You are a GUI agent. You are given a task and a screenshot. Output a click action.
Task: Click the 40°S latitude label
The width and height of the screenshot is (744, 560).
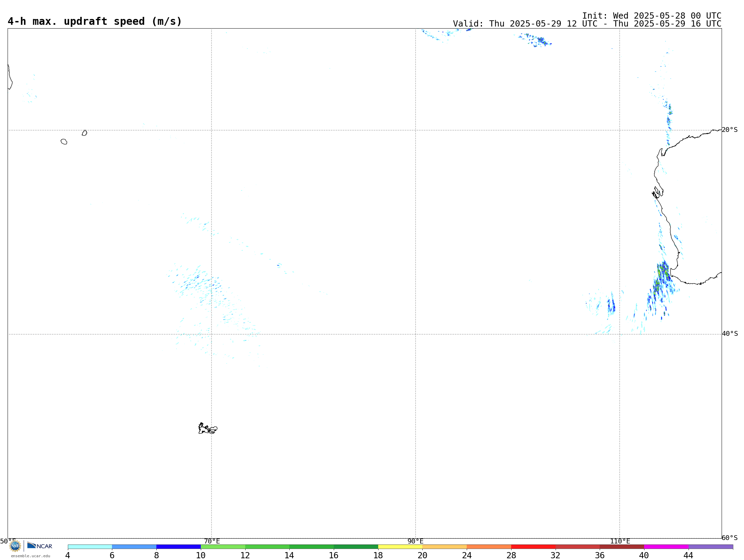point(730,334)
